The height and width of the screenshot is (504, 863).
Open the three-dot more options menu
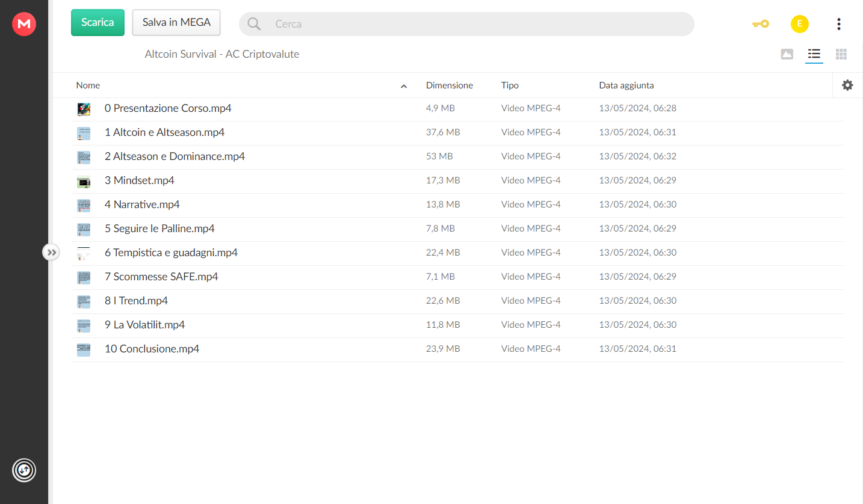coord(838,24)
